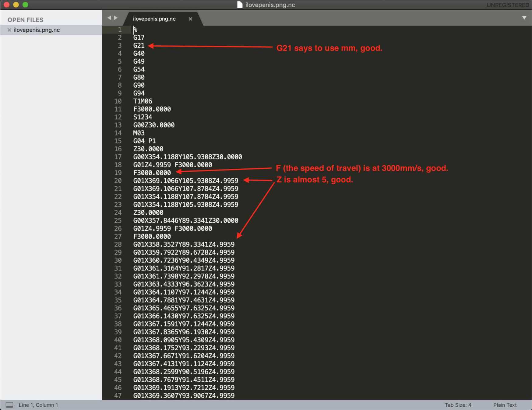Click the M03 line
This screenshot has height=410, width=532.
(139, 133)
